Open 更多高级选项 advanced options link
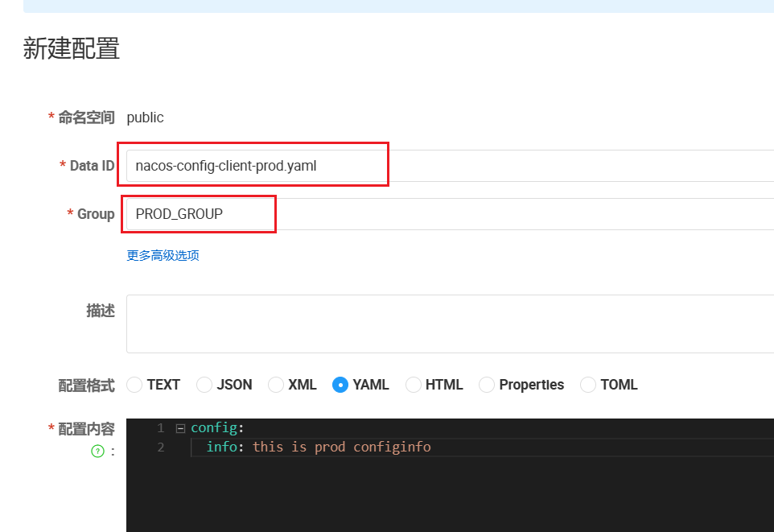 click(163, 255)
